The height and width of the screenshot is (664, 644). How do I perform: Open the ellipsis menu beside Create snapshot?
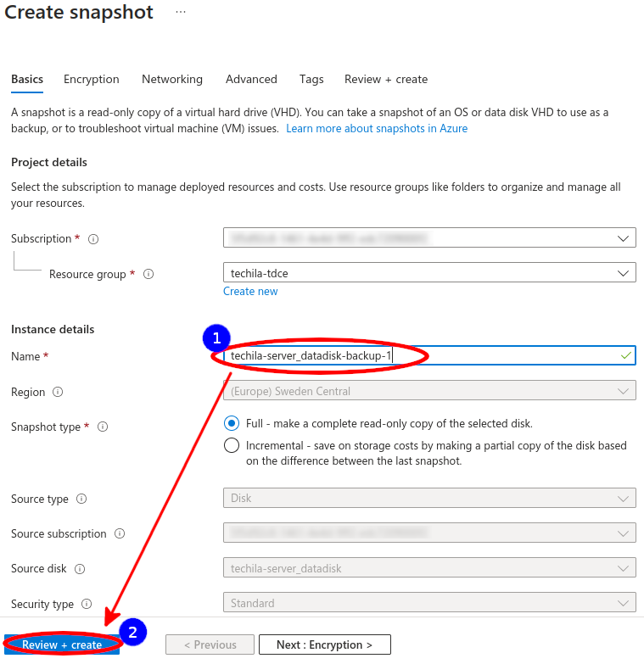coord(180,13)
